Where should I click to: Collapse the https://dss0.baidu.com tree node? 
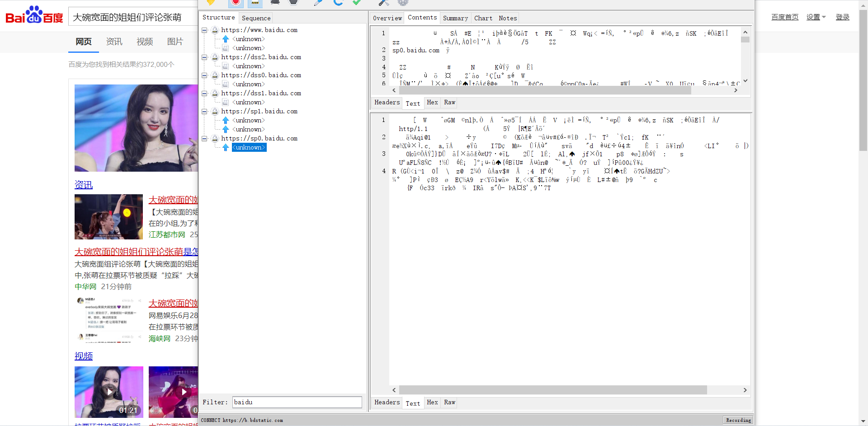(204, 75)
